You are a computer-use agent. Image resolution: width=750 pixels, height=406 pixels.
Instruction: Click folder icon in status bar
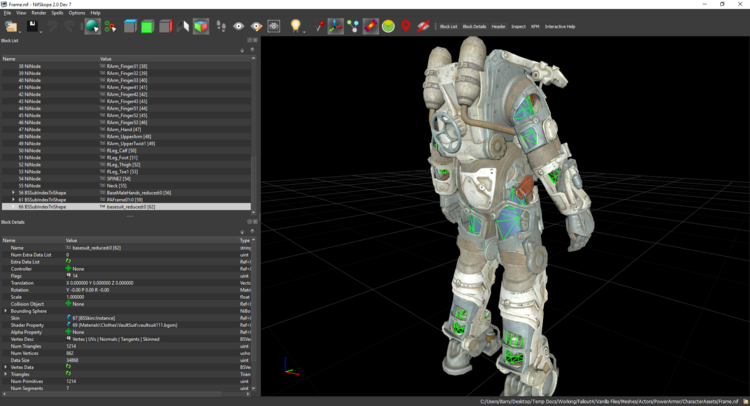(745, 401)
